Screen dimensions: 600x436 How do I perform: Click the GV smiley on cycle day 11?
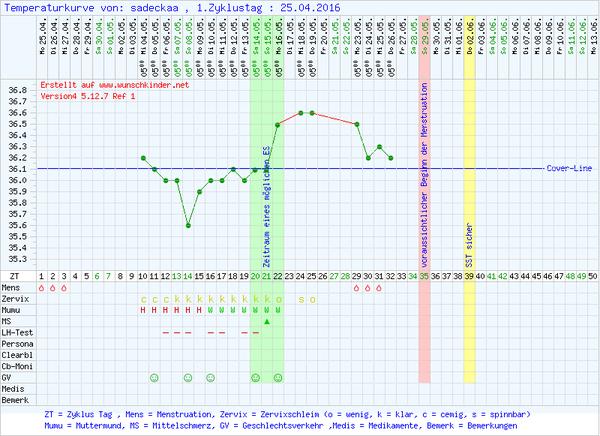pos(155,377)
